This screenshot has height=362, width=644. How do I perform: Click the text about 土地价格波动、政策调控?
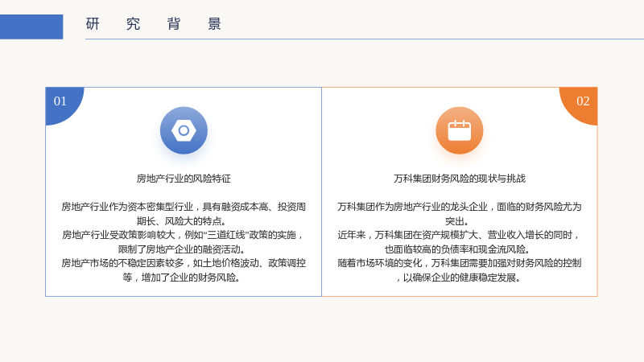click(x=184, y=270)
